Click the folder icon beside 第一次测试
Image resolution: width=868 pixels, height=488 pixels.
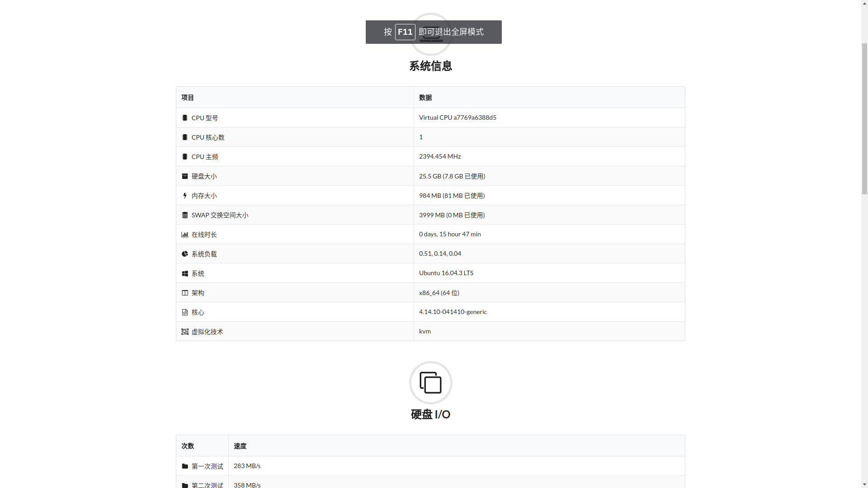coord(184,466)
